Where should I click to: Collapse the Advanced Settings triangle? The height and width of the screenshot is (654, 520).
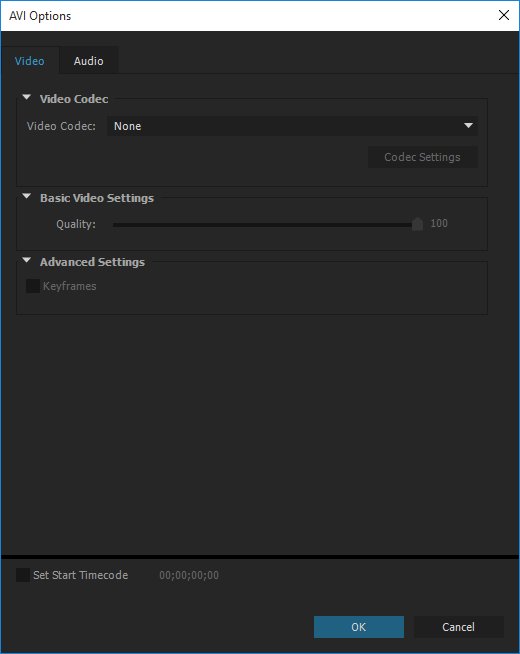coord(27,260)
